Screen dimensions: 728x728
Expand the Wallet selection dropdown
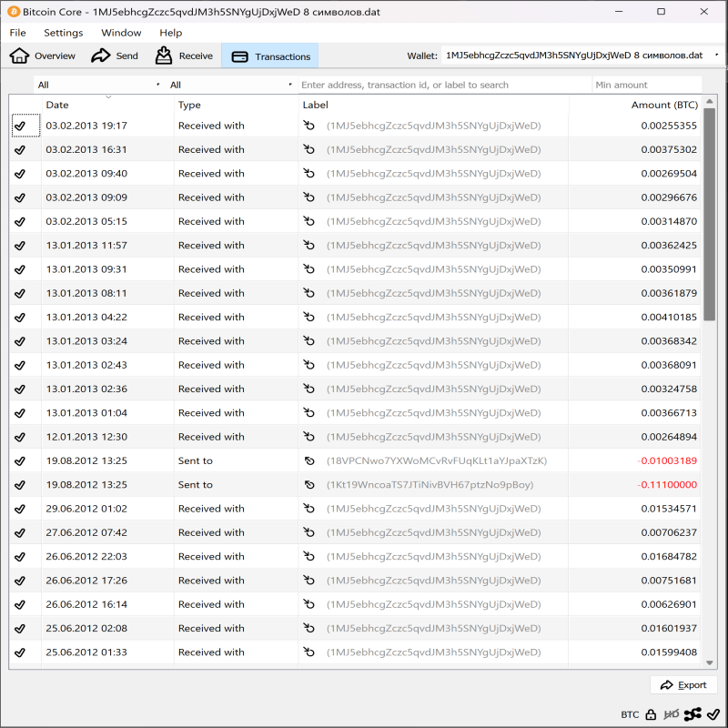point(582,56)
